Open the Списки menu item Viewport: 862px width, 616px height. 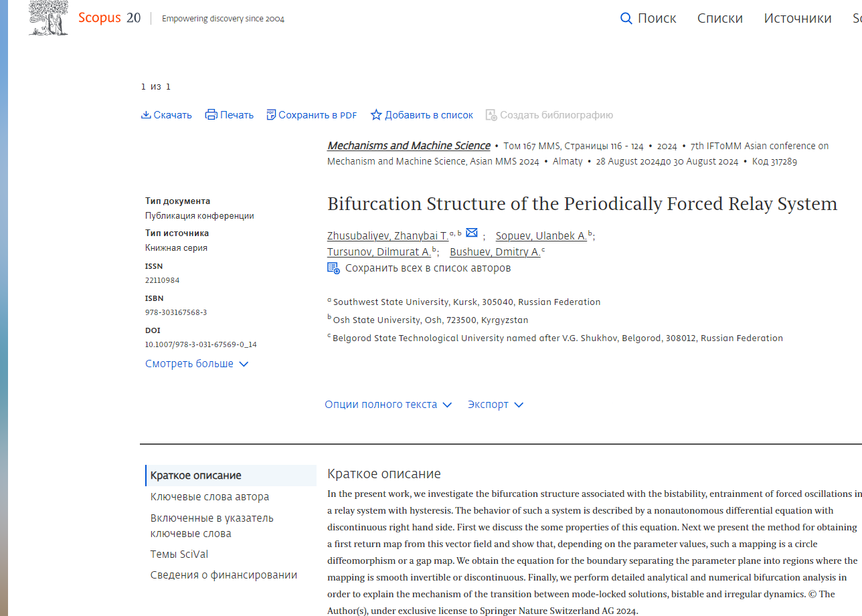720,18
